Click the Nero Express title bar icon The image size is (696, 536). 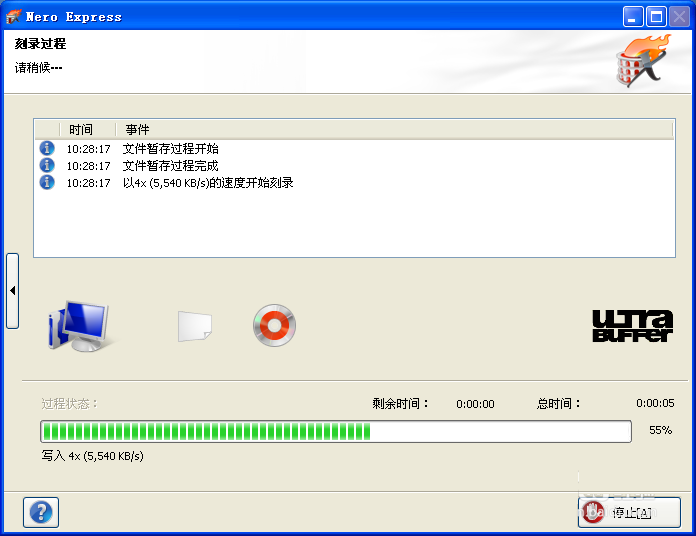pyautogui.click(x=13, y=16)
